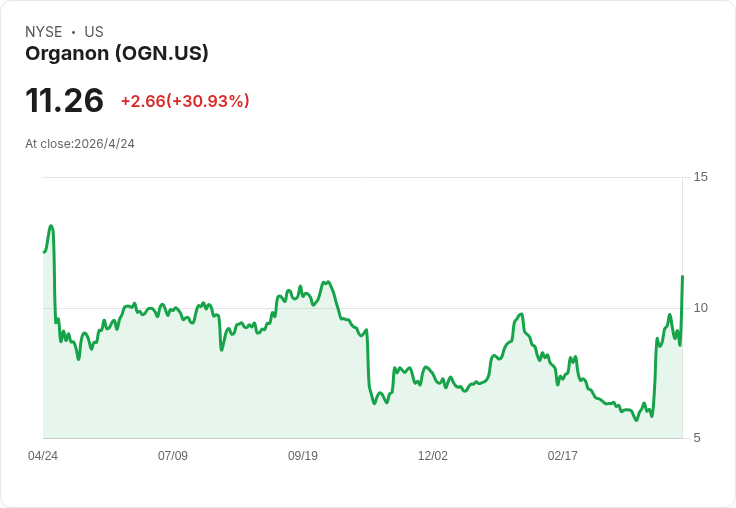Click the 12/02 date label on x-axis
736x508 pixels.
(x=433, y=456)
